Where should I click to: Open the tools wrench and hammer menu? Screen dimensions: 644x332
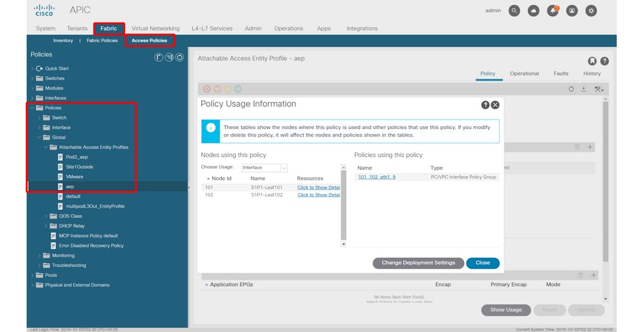pos(599,89)
